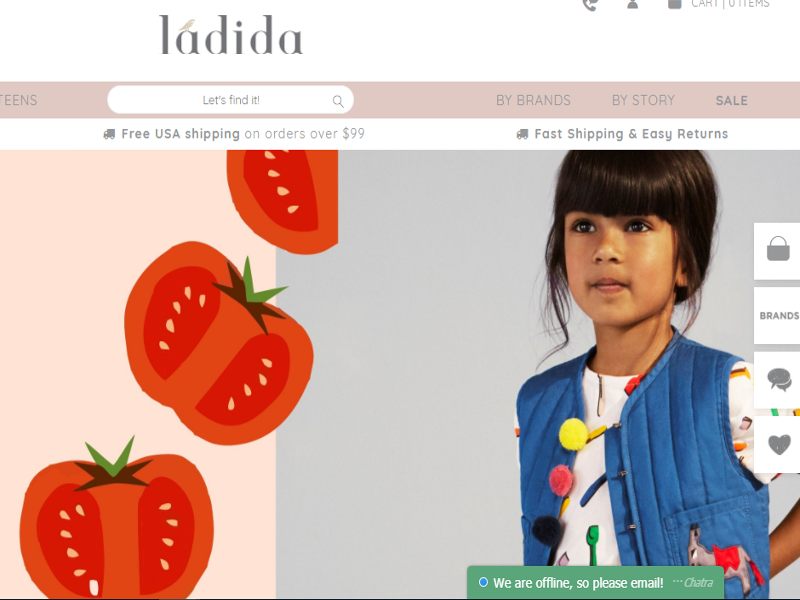The width and height of the screenshot is (800, 600).
Task: Open the BRANDS side tab
Action: [x=778, y=315]
